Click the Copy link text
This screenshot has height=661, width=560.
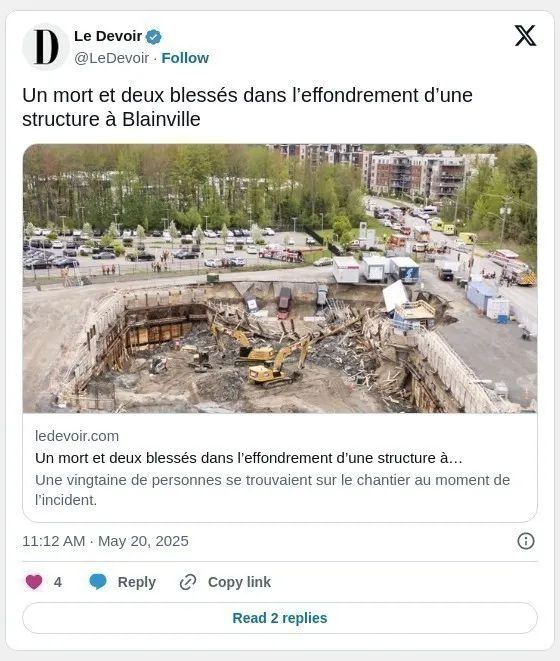pos(239,582)
